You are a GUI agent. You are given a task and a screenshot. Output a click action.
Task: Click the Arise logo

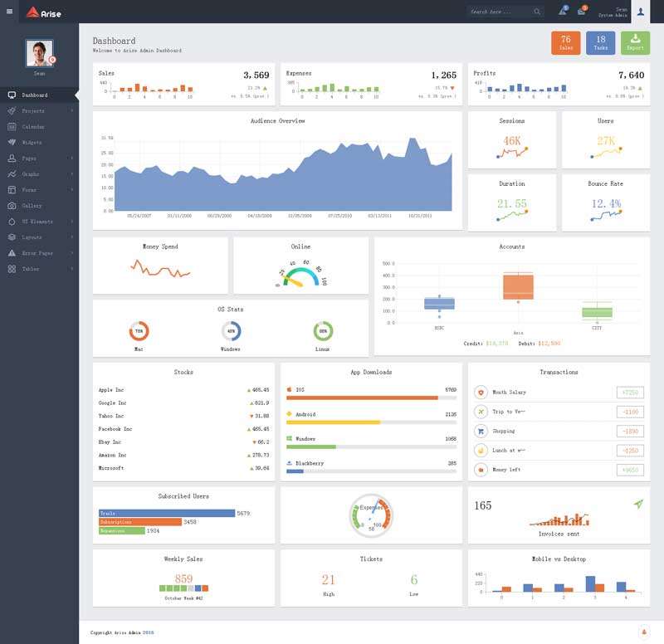coord(43,12)
